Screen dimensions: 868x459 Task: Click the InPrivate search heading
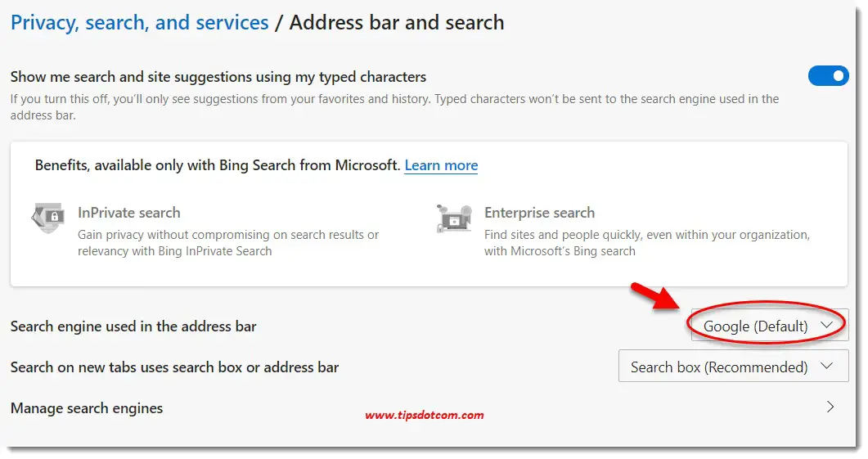129,213
